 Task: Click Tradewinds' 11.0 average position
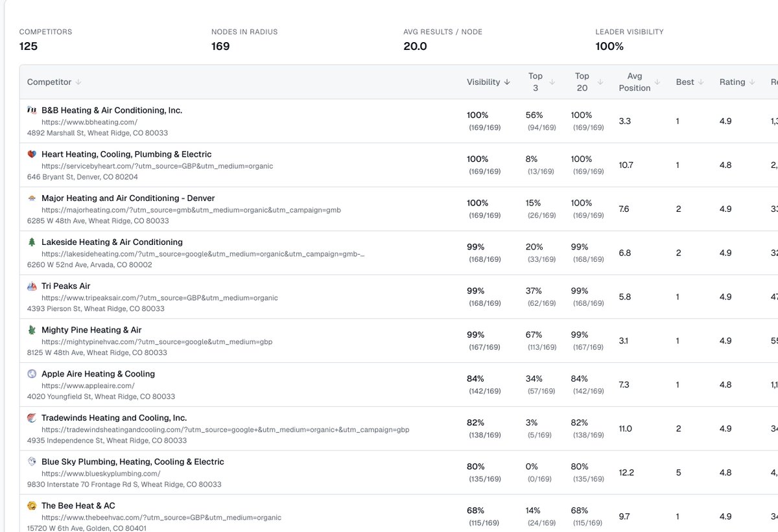tap(626, 429)
